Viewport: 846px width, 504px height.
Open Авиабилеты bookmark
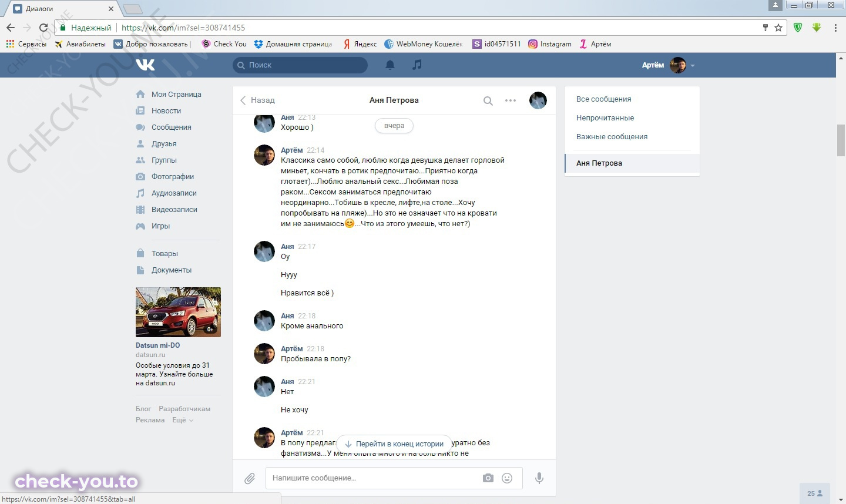pyautogui.click(x=80, y=43)
